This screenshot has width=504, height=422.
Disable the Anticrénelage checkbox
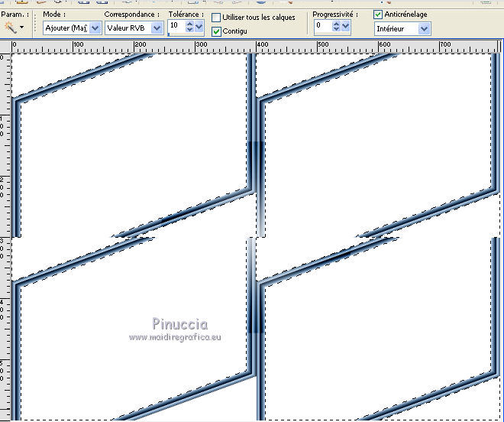point(378,15)
